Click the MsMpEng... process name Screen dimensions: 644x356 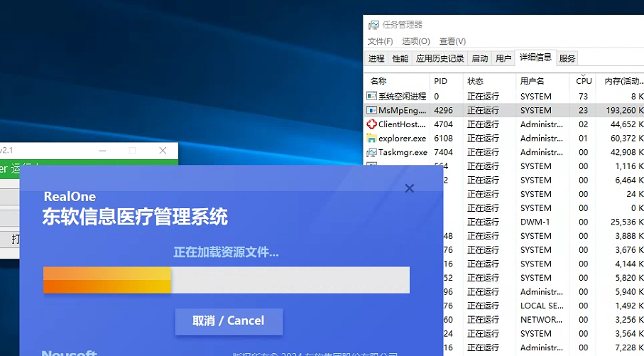[402, 111]
